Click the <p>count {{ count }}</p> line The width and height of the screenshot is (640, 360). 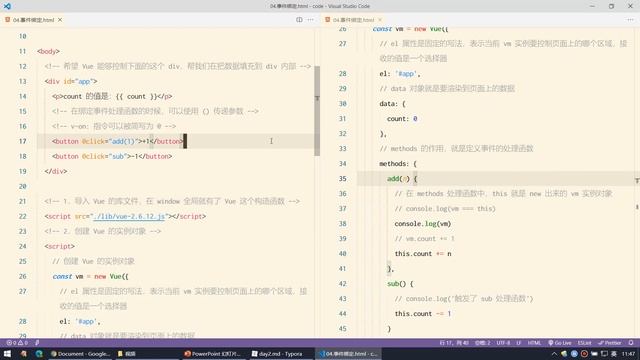pos(112,96)
